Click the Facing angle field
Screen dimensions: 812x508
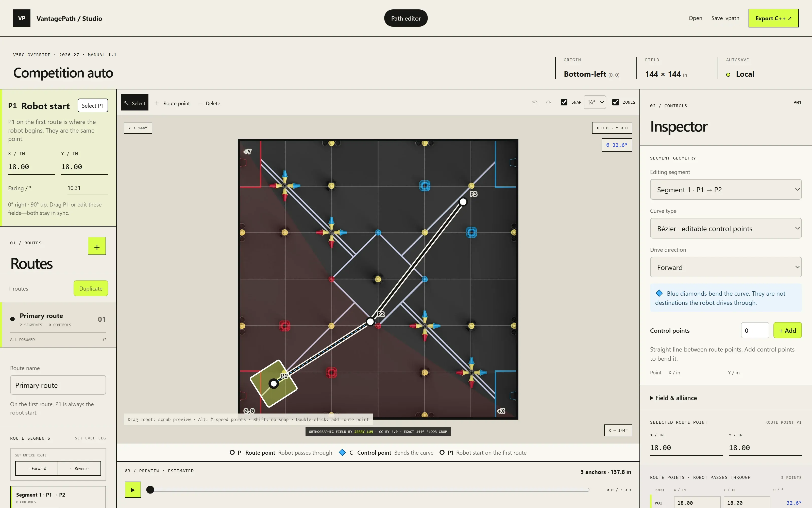click(x=88, y=188)
